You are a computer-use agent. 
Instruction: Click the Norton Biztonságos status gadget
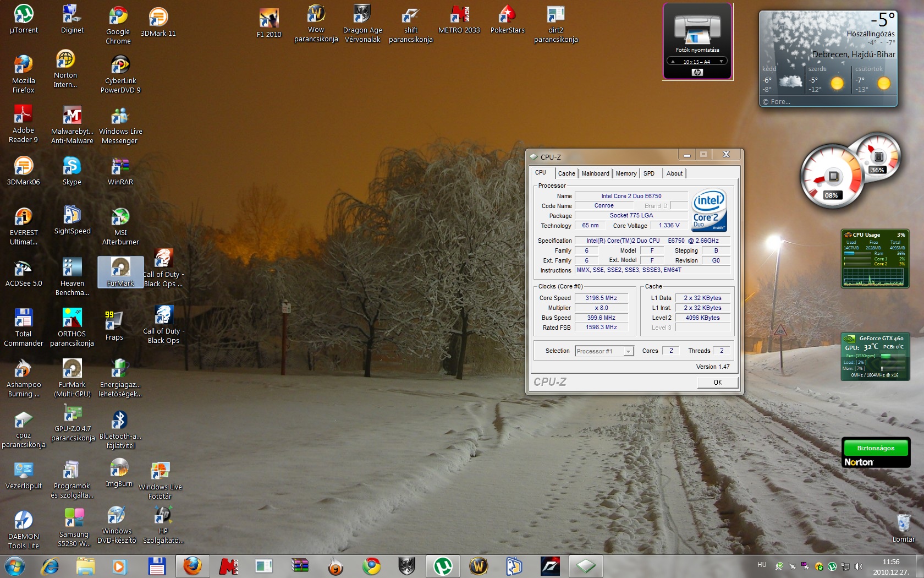click(x=876, y=452)
